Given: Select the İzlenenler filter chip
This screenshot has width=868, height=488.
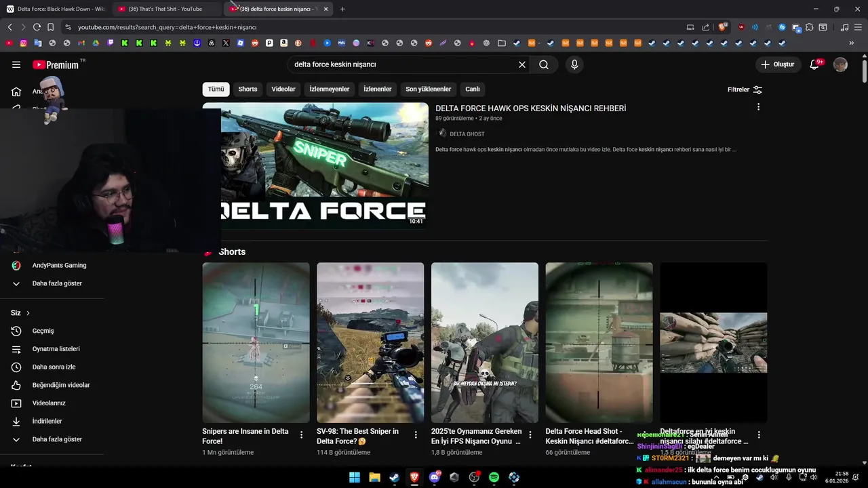Looking at the screenshot, I should click(x=378, y=89).
